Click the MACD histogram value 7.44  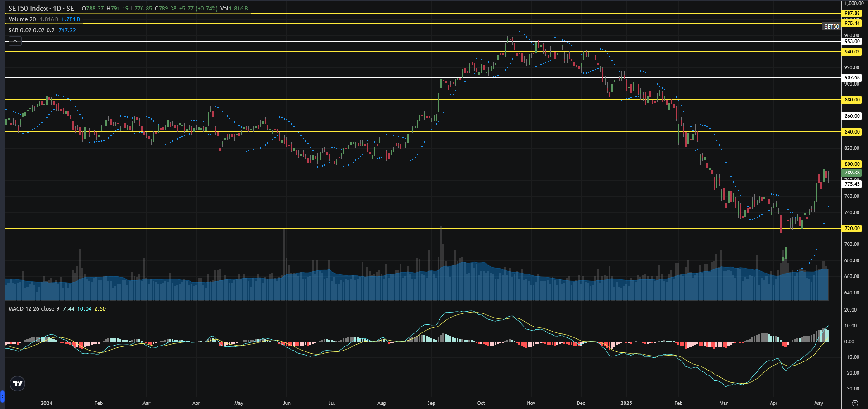(x=68, y=308)
